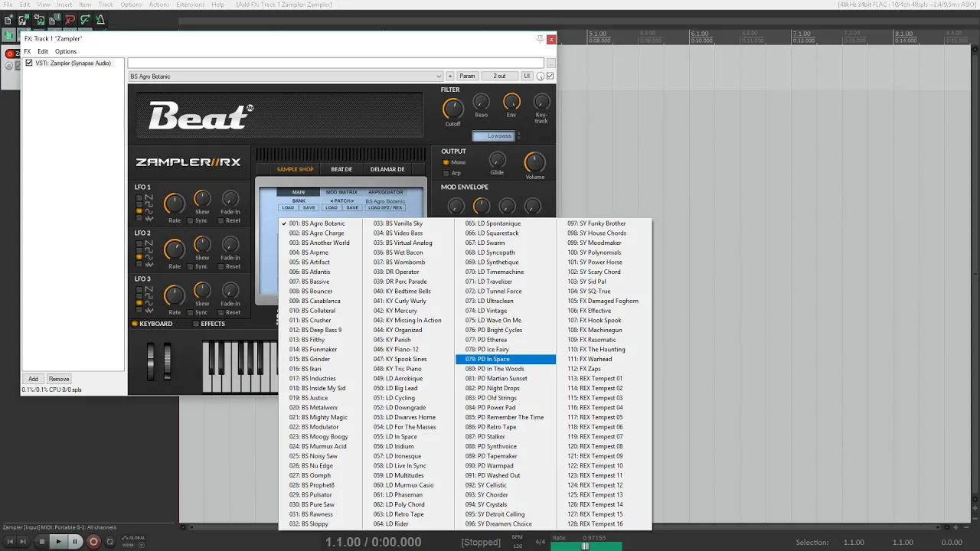Click the transport Stop button
Screen dimensions: 980x551
coord(42,542)
